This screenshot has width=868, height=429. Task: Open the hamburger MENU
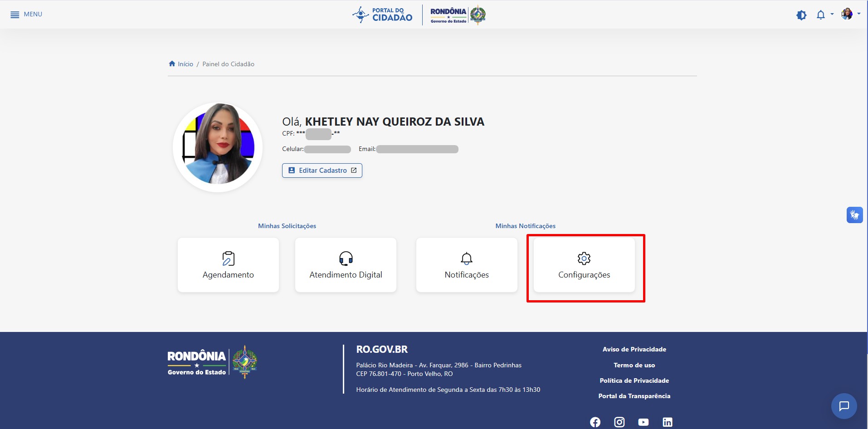pyautogui.click(x=26, y=15)
